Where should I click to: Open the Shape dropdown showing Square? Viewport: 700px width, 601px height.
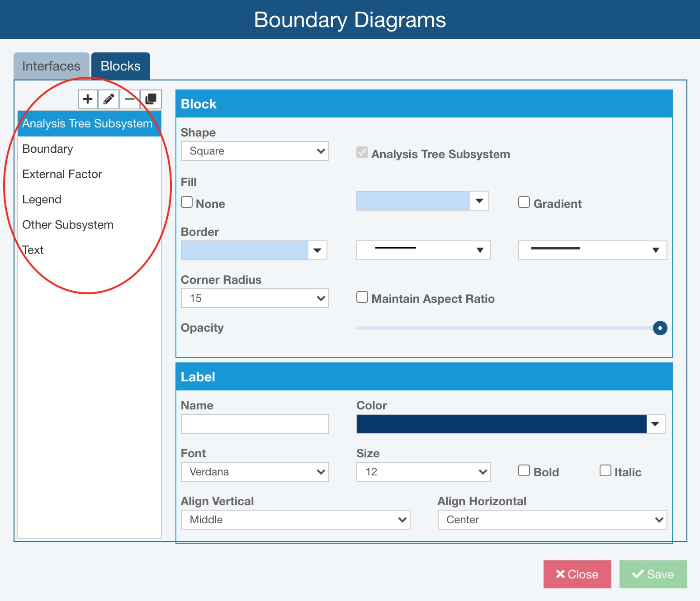[x=255, y=151]
